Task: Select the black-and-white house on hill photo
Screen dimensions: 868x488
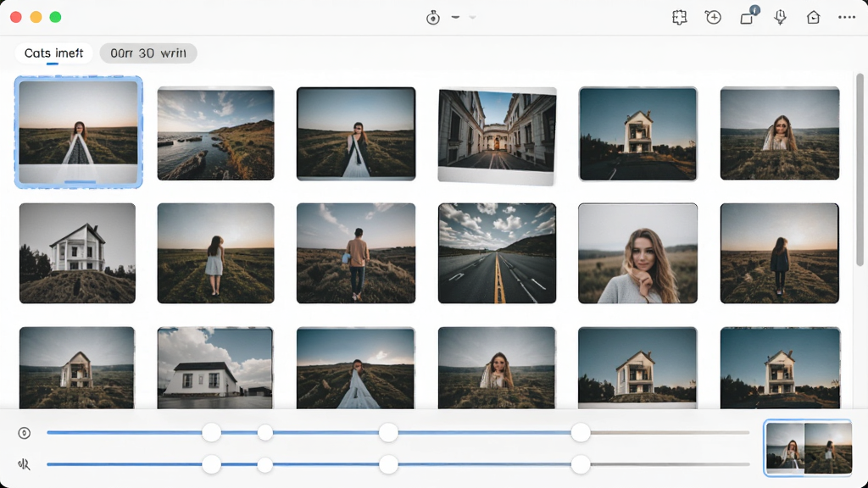Action: click(x=77, y=252)
